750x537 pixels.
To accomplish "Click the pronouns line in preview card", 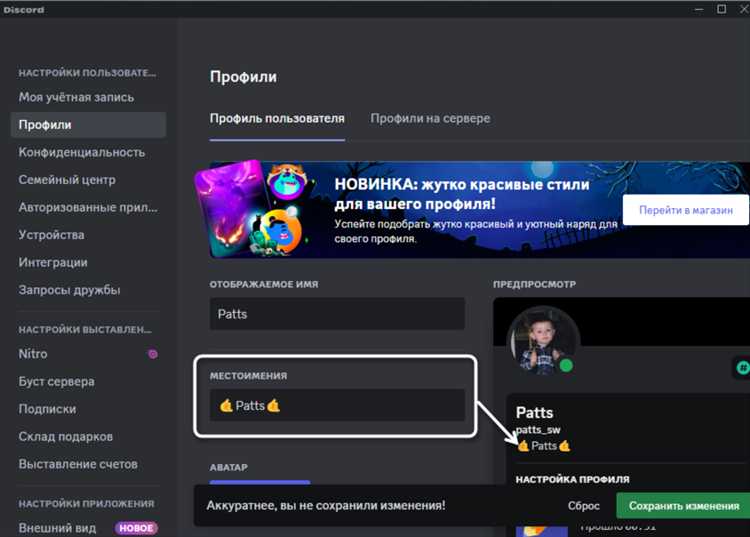I will [x=543, y=446].
